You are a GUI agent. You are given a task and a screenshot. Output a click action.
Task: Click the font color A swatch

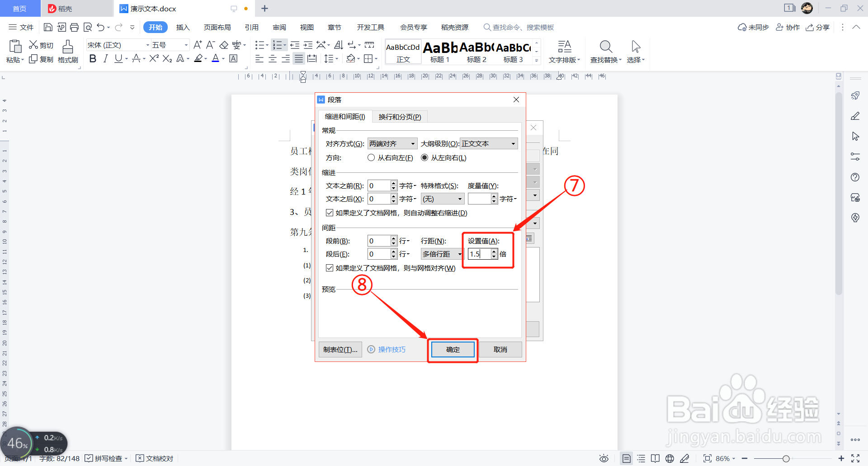215,58
